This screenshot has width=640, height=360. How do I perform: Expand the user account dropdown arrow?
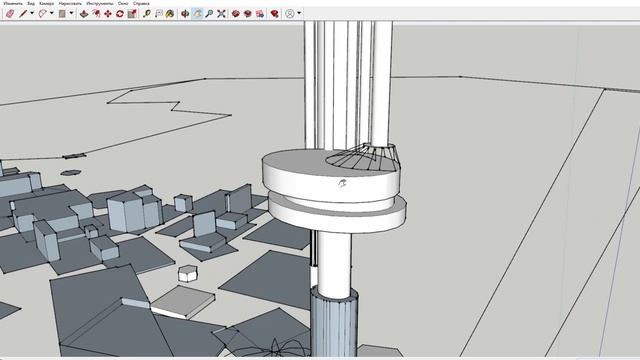coord(299,13)
